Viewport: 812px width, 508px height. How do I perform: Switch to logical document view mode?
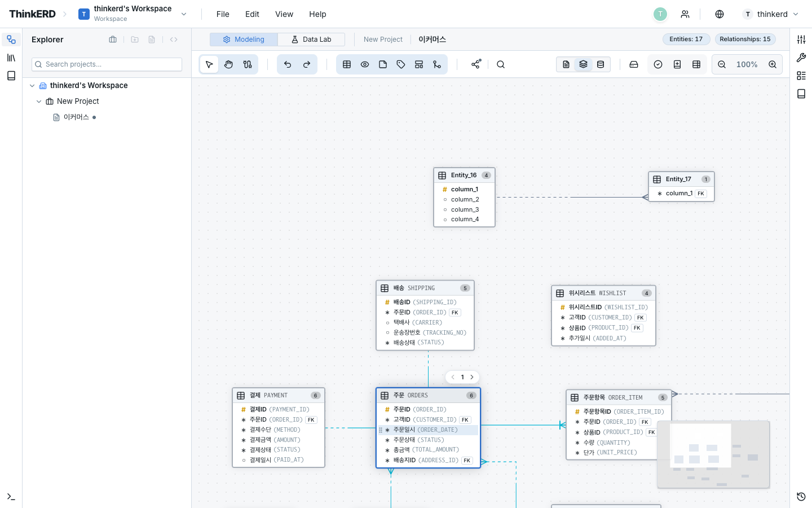(x=566, y=64)
